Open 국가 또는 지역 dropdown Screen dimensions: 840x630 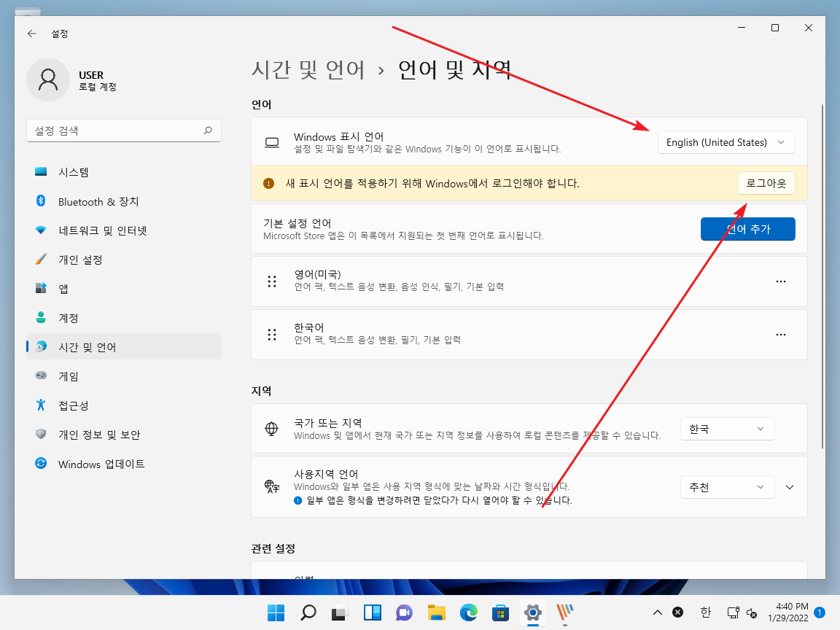coord(727,429)
